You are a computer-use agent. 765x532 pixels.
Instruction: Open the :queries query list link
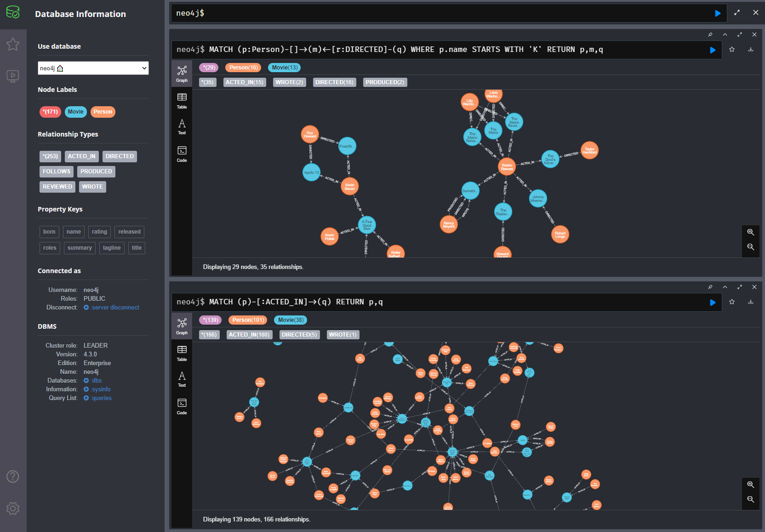pos(97,398)
